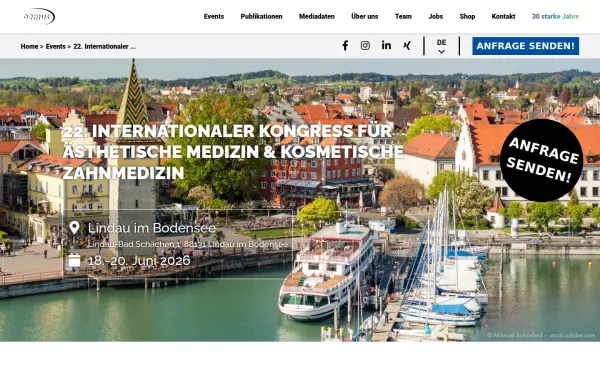Open the Kontakt menu item

click(x=503, y=16)
